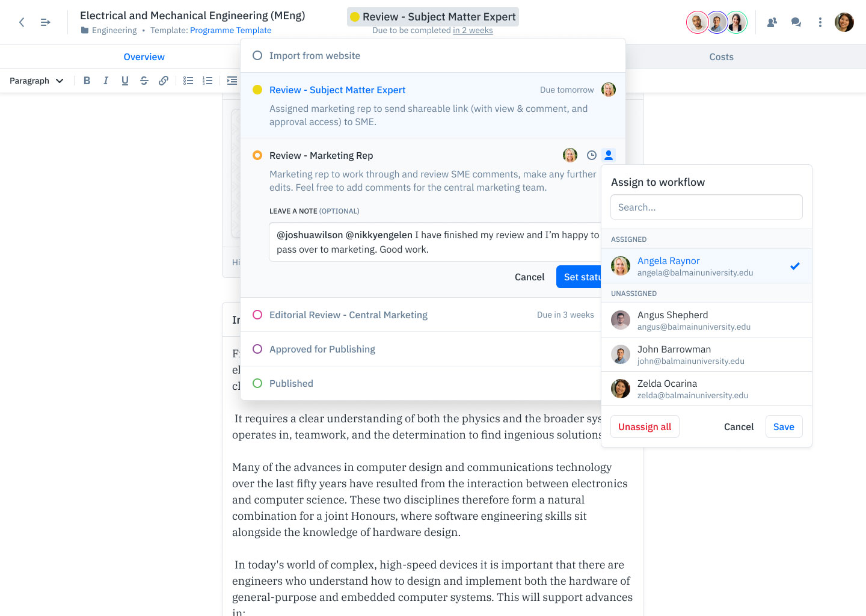The height and width of the screenshot is (616, 866).
Task: Click the Search field in Assign to workflow
Action: point(706,207)
